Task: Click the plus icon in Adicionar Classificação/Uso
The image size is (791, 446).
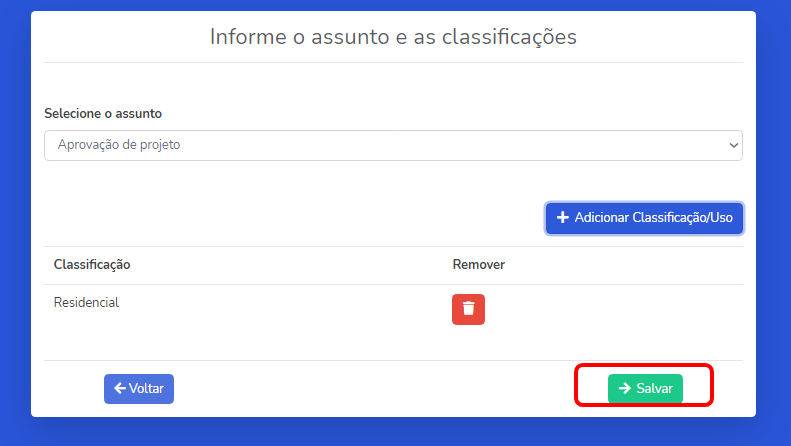Action: 562,217
